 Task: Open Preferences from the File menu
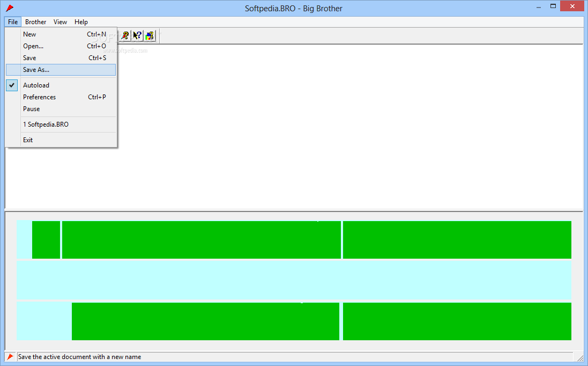coord(61,97)
